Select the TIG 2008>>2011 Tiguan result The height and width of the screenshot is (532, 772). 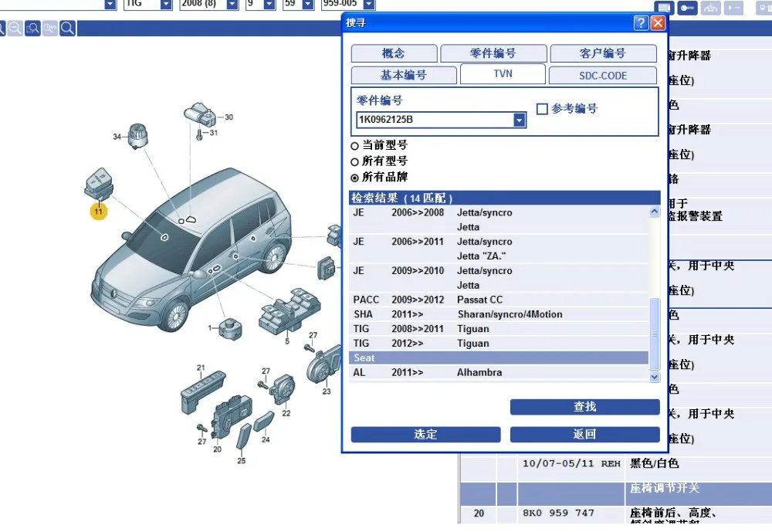click(499, 329)
